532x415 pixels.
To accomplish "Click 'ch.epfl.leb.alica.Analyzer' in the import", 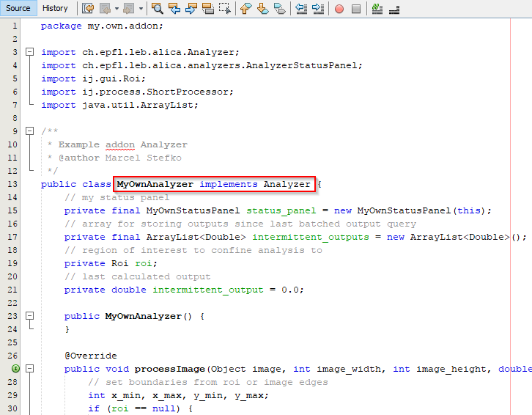I will pyautogui.click(x=158, y=52).
